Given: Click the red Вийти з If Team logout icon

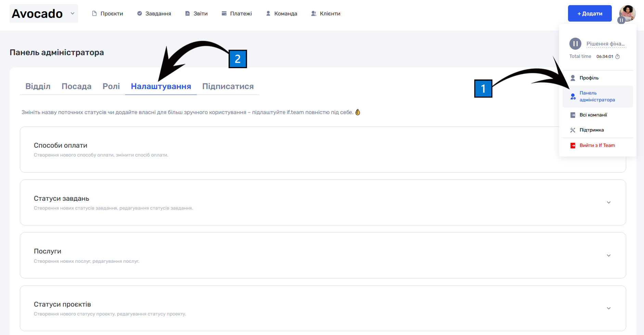Looking at the screenshot, I should pyautogui.click(x=573, y=146).
